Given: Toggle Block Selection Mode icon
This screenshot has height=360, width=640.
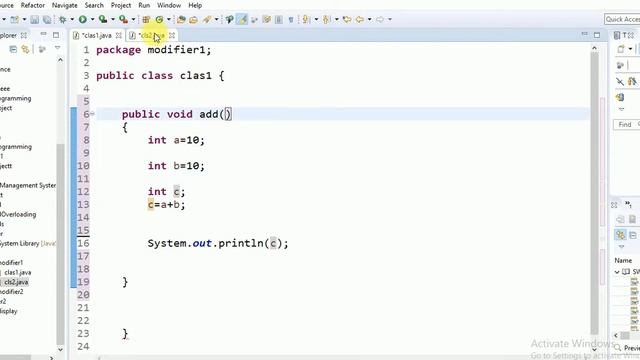Looking at the screenshot, I should pos(279,19).
